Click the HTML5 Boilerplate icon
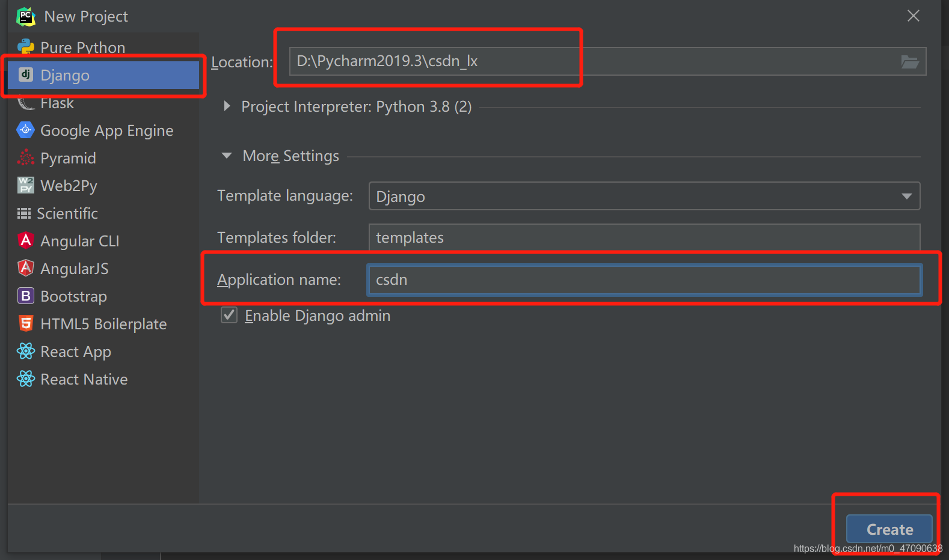 point(25,323)
